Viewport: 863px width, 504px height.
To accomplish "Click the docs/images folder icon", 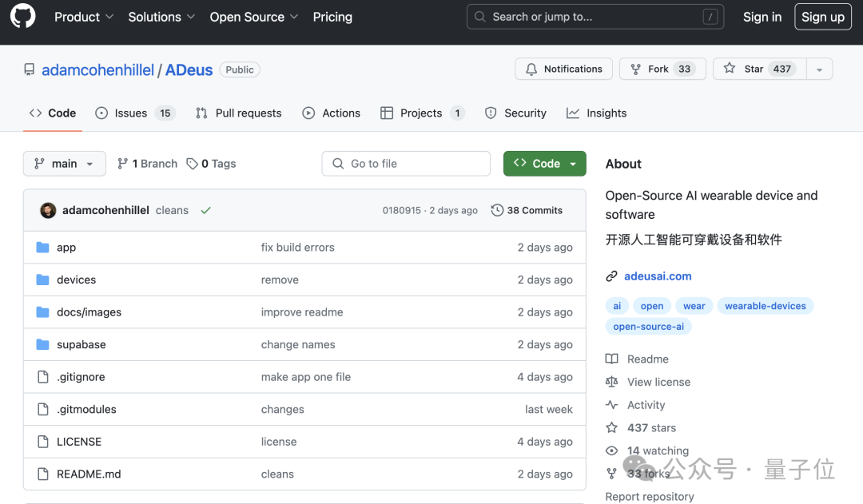I will [x=42, y=312].
